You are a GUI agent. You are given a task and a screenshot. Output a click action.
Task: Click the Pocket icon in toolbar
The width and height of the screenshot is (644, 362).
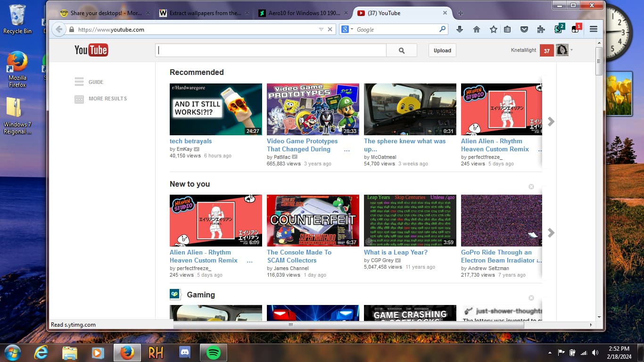pos(524,29)
